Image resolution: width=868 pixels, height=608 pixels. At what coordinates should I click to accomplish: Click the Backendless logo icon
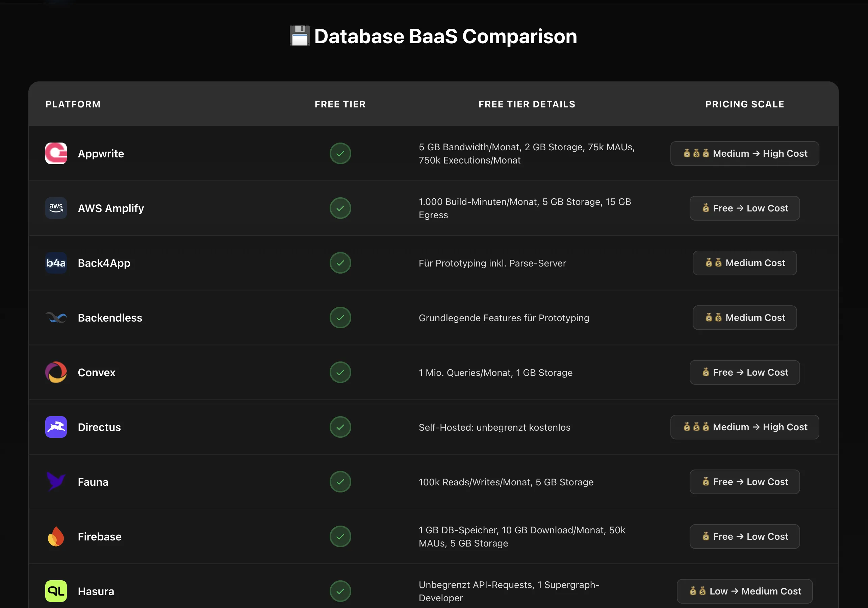click(x=56, y=318)
